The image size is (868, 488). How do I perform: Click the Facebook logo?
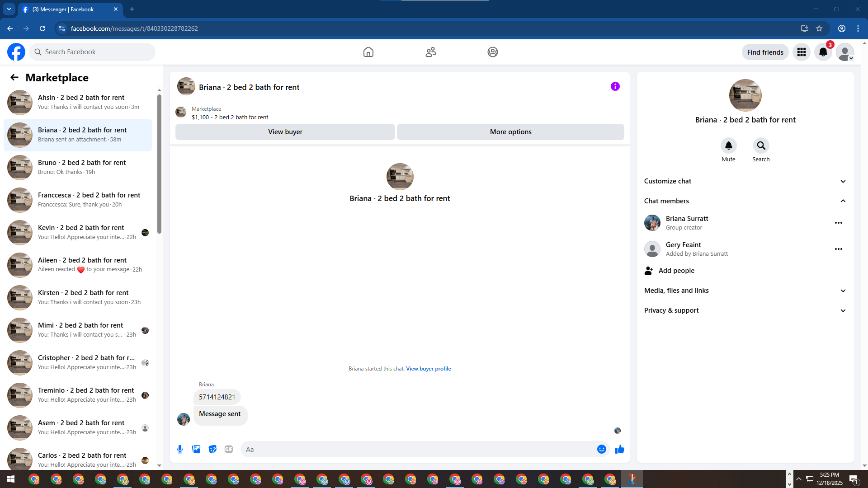click(16, 52)
